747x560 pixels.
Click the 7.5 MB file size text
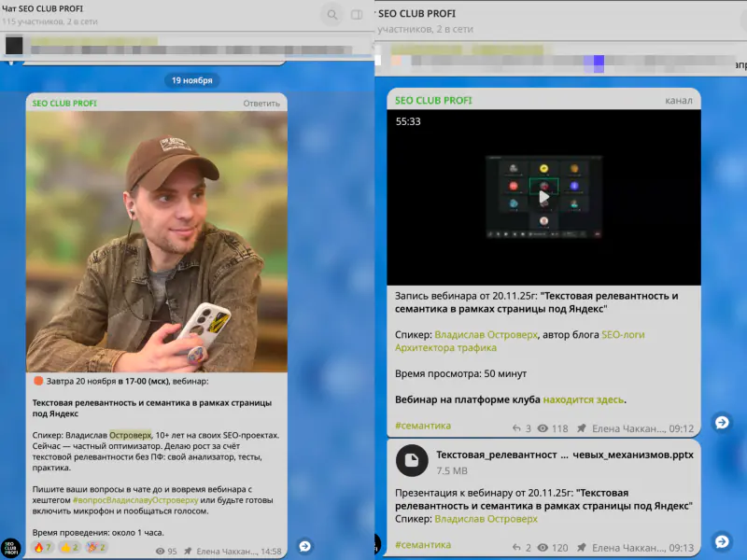pos(452,471)
